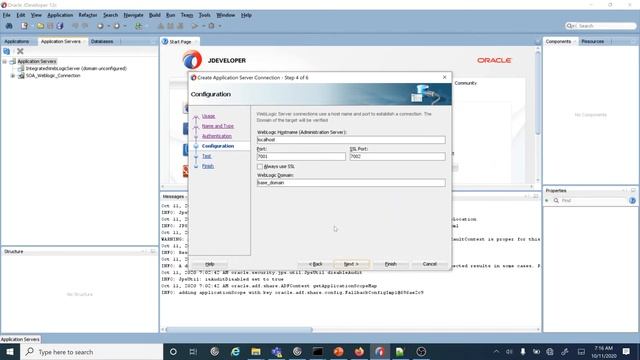Click the blue help icon in Properties panel
Image resolution: width=640 pixels, height=360 pixels.
tap(632, 200)
